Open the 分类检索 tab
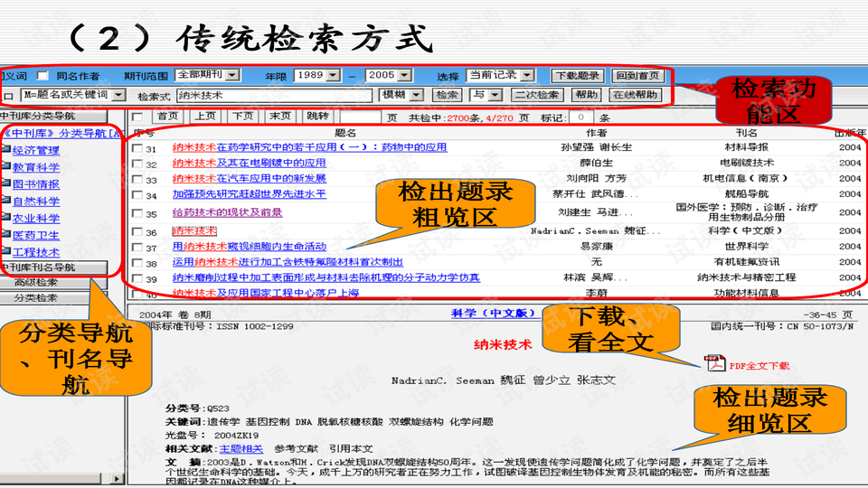Image resolution: width=868 pixels, height=488 pixels. coord(36,297)
